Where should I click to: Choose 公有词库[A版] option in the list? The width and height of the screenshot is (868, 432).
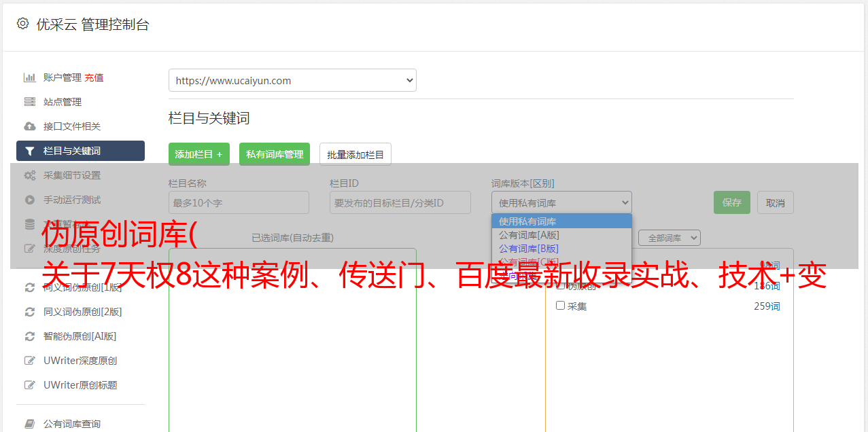[561, 235]
